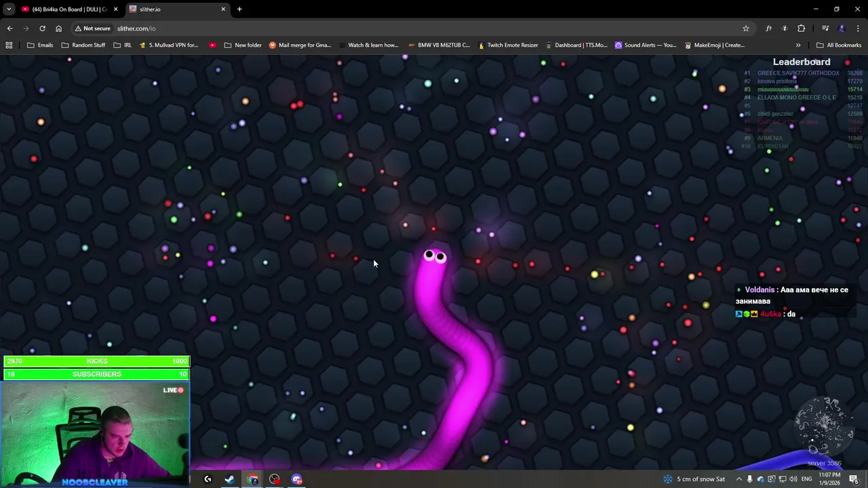
Task: Click the 'Not secure' site info chip
Action: point(93,28)
